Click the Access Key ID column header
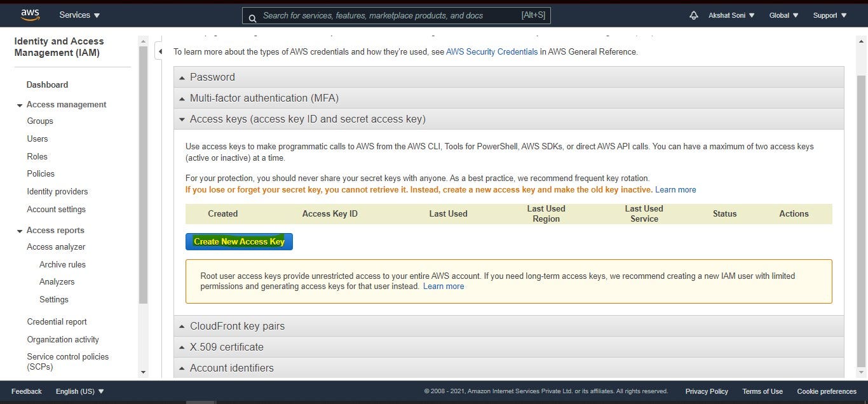Viewport: 868px width, 404px height. pyautogui.click(x=330, y=213)
